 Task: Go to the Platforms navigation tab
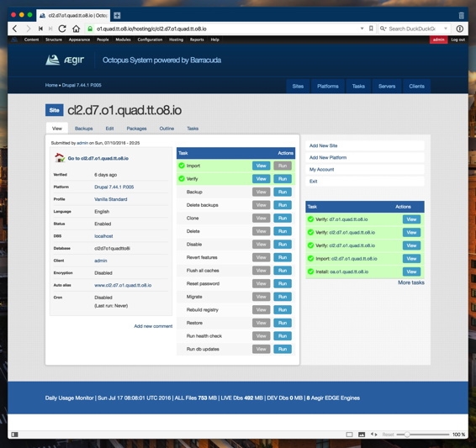(328, 86)
